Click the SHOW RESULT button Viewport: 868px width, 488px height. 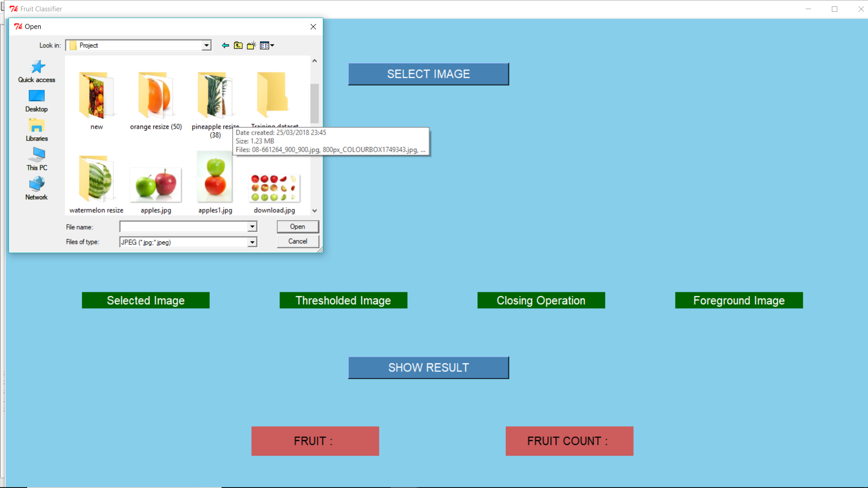[x=428, y=368]
